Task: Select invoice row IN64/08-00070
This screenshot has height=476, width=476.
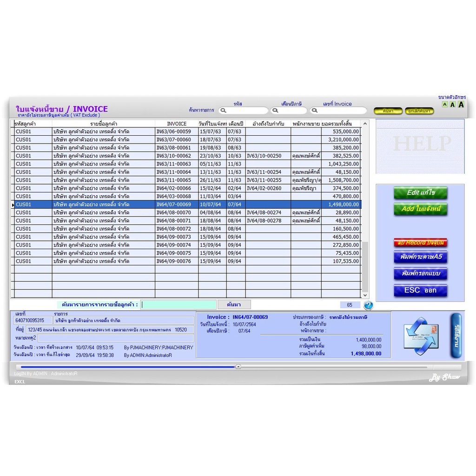Action: click(186, 212)
